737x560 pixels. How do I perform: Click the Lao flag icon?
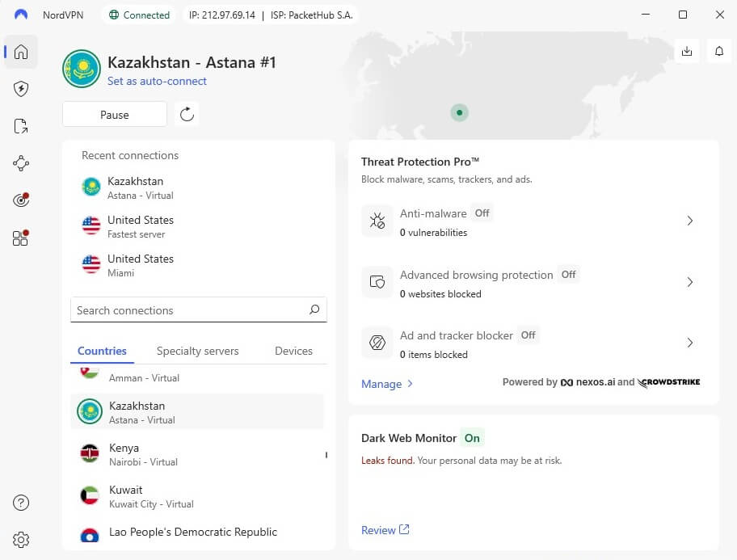click(x=90, y=535)
